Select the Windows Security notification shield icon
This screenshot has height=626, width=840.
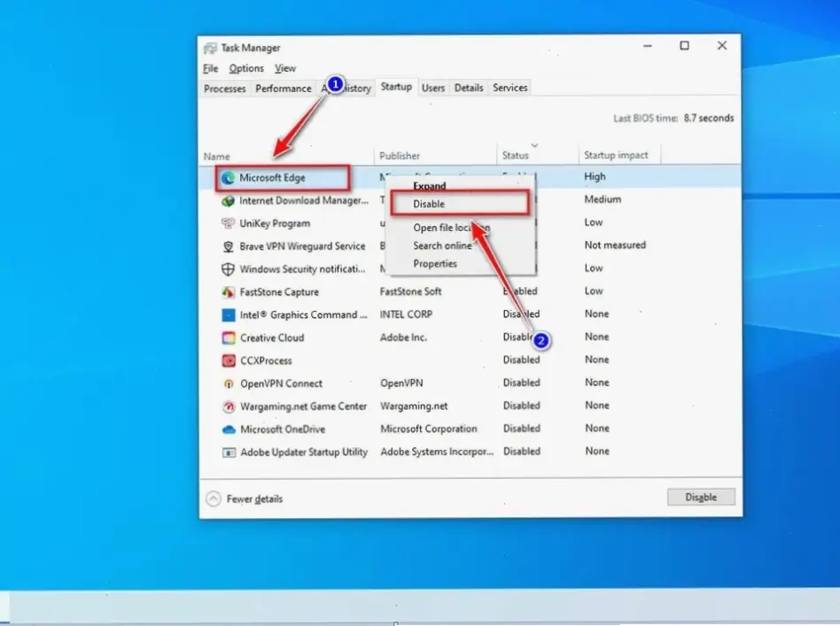coord(228,269)
